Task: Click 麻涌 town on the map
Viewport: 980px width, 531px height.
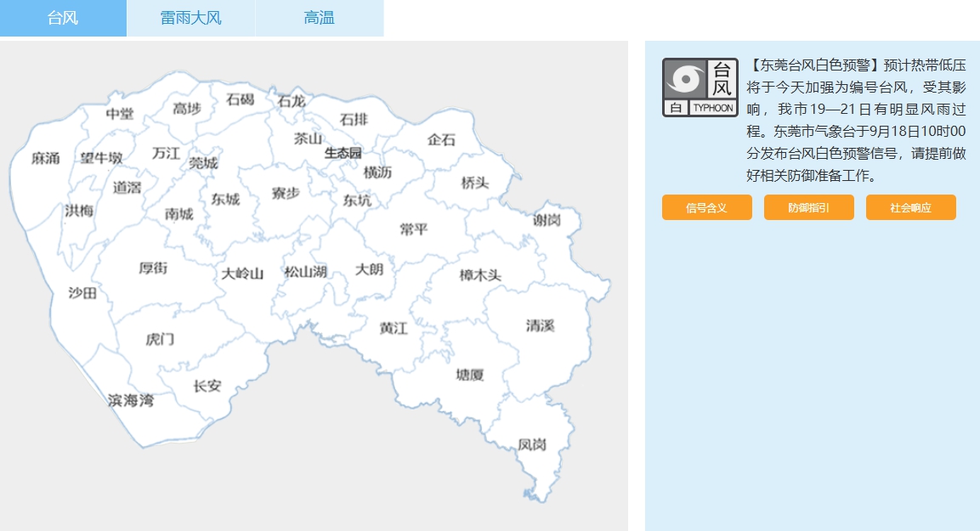Action: 46,158
